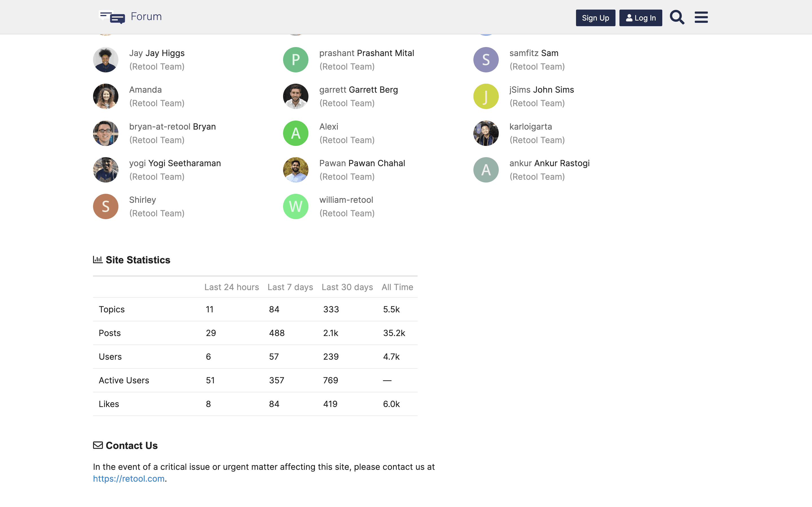Click the Sign Up button
This screenshot has height=507, width=812.
(x=595, y=18)
